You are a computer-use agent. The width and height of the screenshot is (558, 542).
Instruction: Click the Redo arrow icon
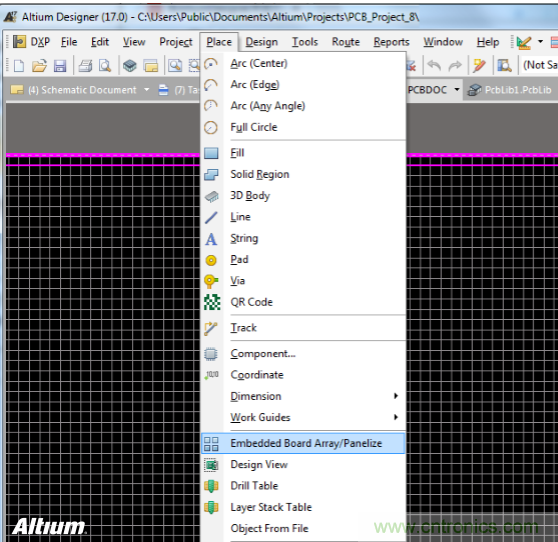point(455,65)
